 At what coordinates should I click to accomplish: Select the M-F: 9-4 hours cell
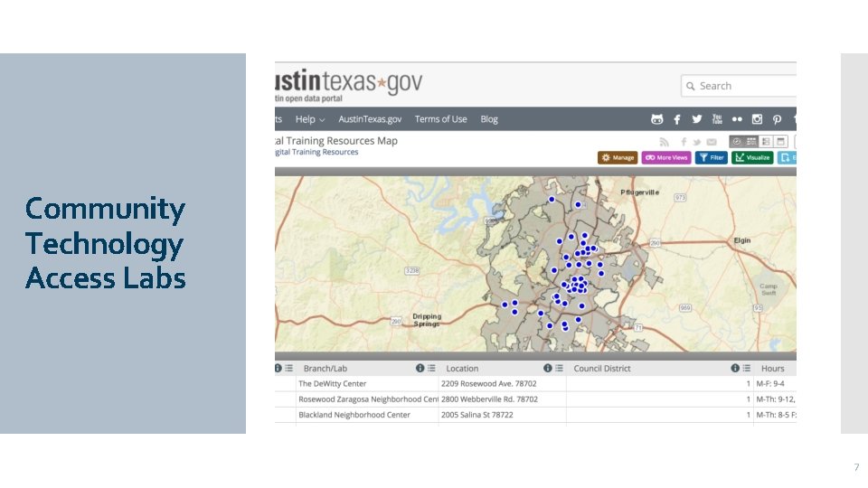coord(775,383)
